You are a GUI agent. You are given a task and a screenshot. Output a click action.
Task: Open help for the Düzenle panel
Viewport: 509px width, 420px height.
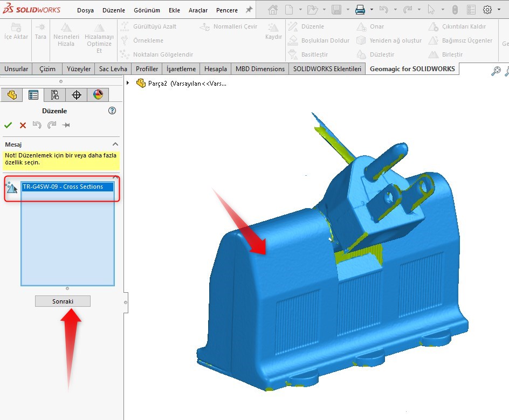pyautogui.click(x=112, y=111)
